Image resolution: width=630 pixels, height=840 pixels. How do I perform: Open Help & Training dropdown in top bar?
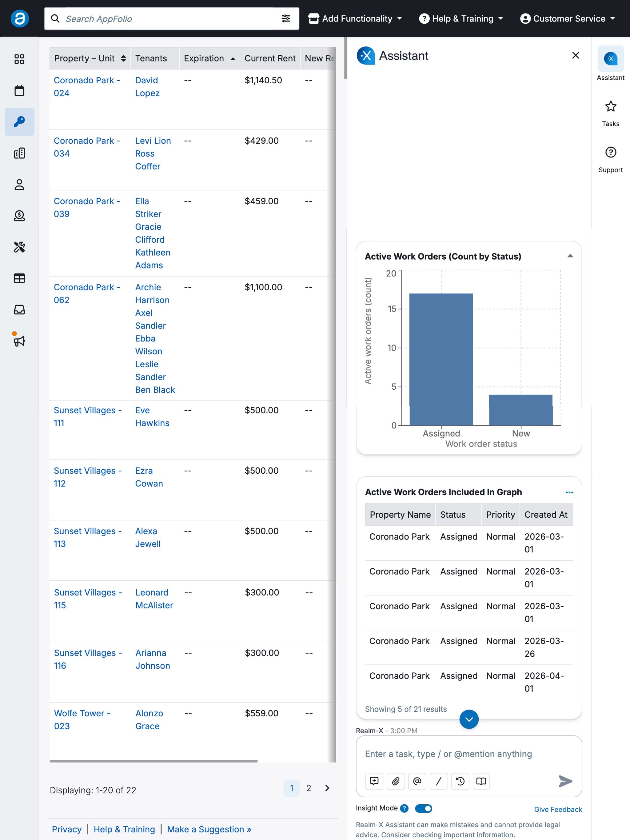click(x=461, y=18)
